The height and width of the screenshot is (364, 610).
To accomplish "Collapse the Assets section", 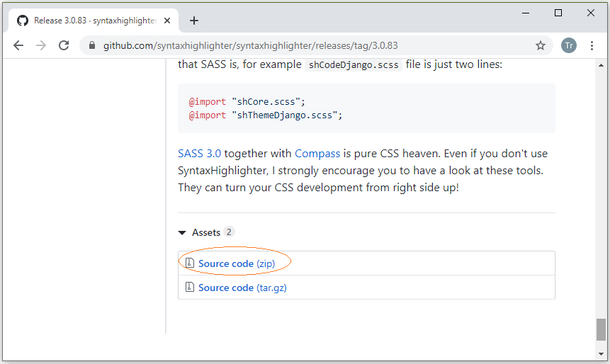I will (x=183, y=232).
